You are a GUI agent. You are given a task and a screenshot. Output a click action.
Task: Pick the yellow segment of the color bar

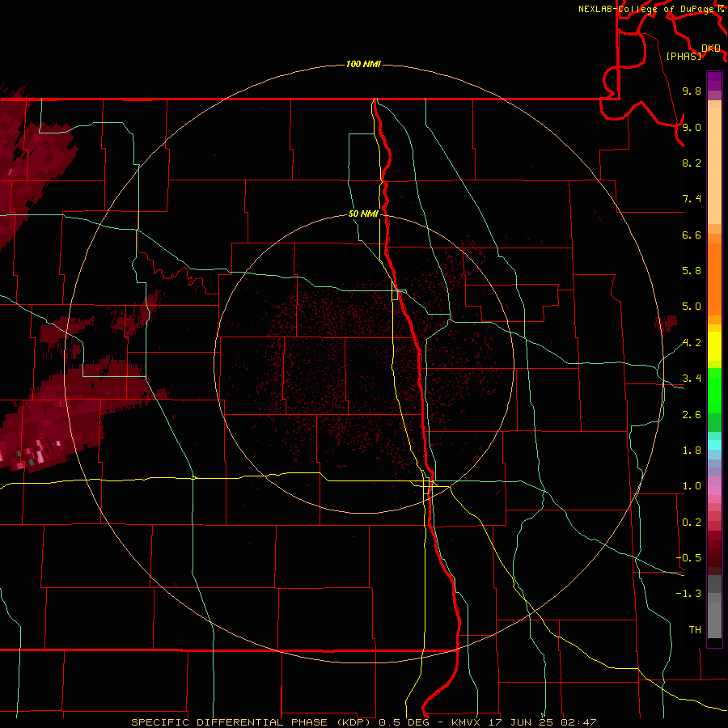tap(714, 346)
